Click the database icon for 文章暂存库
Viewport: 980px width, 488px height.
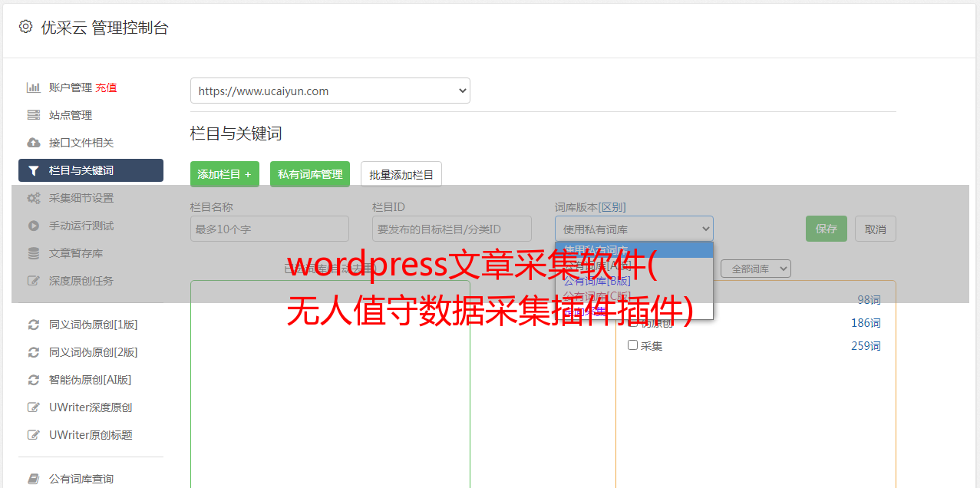34,253
